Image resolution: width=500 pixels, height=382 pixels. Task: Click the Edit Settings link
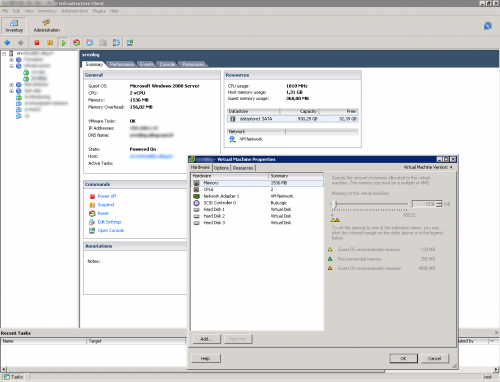pyautogui.click(x=109, y=222)
